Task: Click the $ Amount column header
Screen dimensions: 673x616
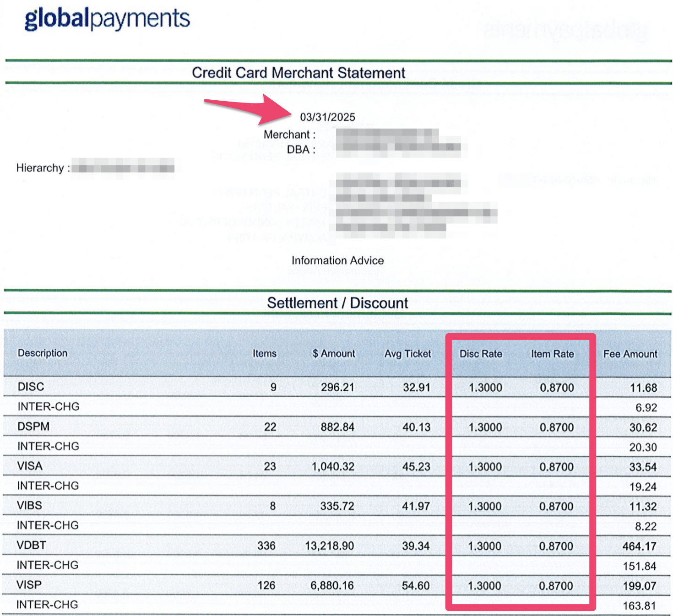Action: [x=334, y=353]
